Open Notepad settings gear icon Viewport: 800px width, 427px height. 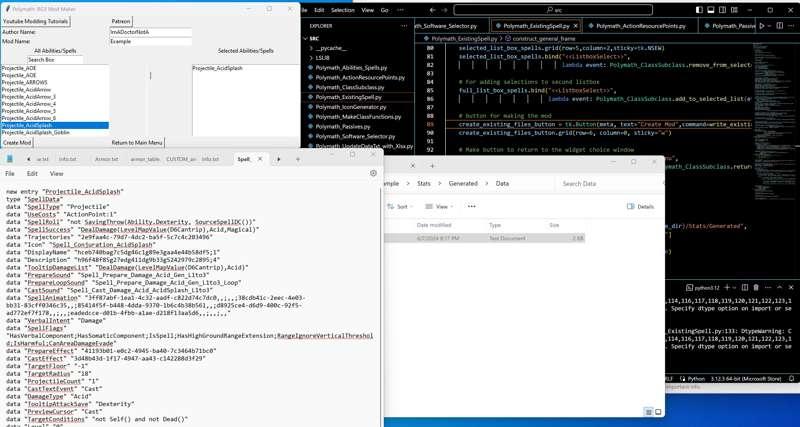click(373, 173)
